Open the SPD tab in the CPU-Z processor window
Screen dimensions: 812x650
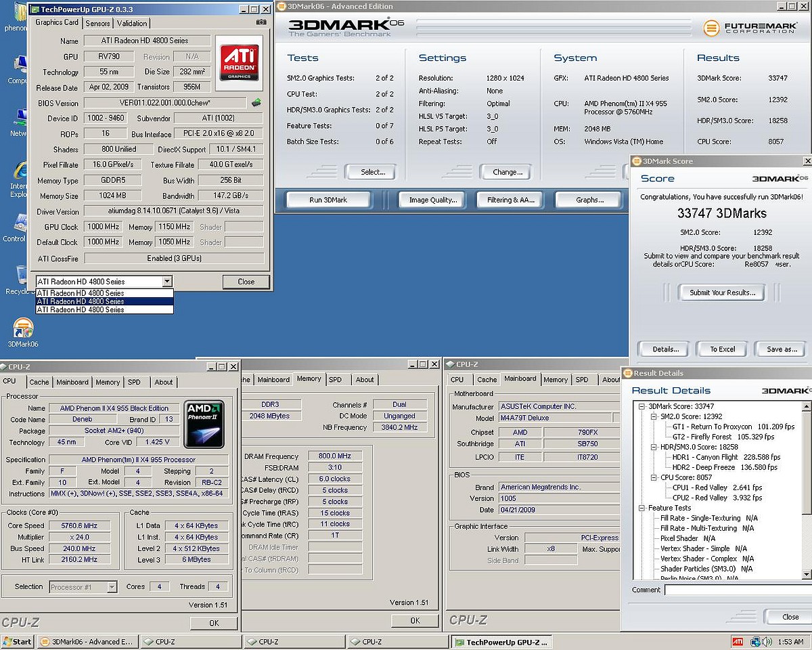(x=134, y=383)
